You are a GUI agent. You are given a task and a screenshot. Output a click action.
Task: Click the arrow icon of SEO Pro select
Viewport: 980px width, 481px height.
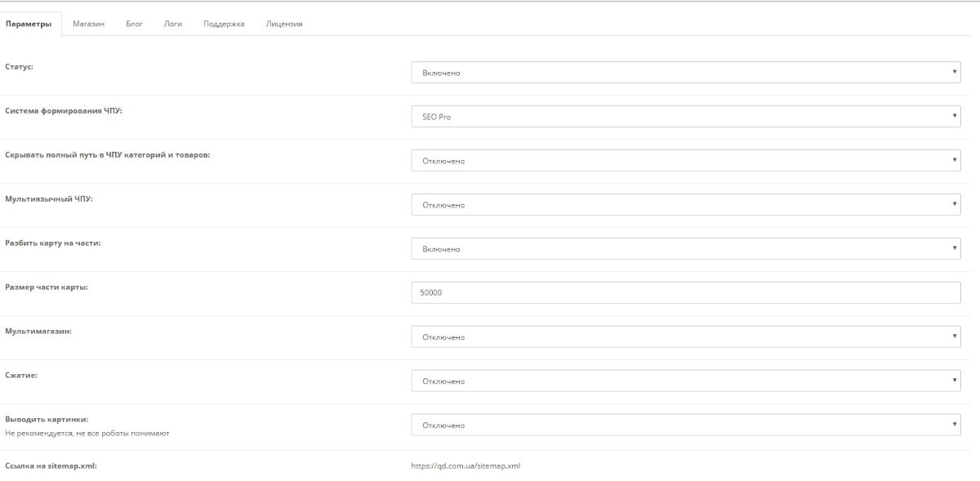955,117
